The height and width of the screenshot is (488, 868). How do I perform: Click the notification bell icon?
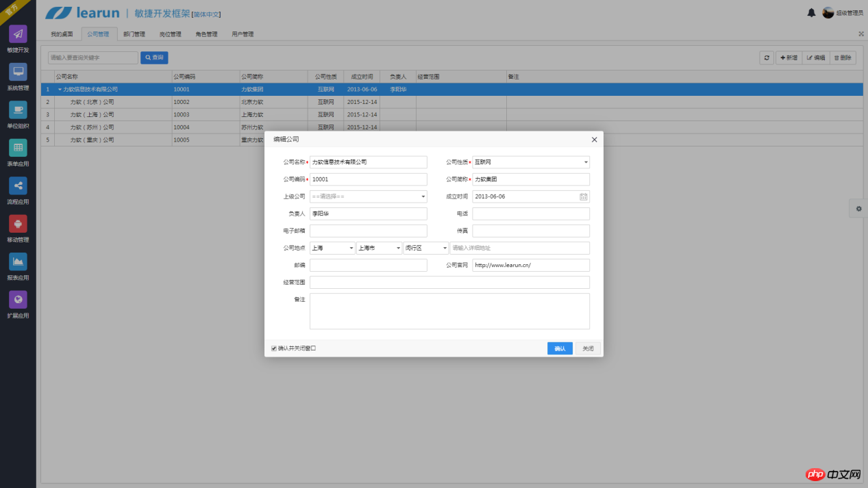click(x=812, y=13)
